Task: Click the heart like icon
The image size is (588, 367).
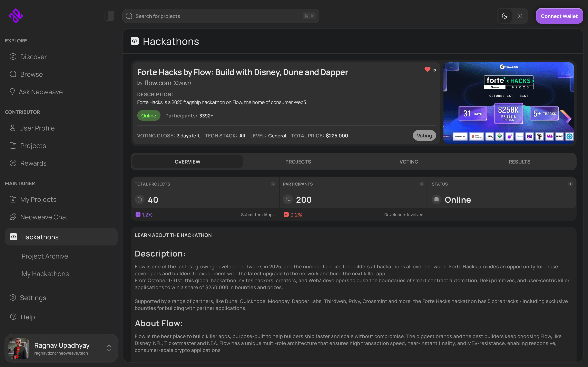Action: (427, 69)
